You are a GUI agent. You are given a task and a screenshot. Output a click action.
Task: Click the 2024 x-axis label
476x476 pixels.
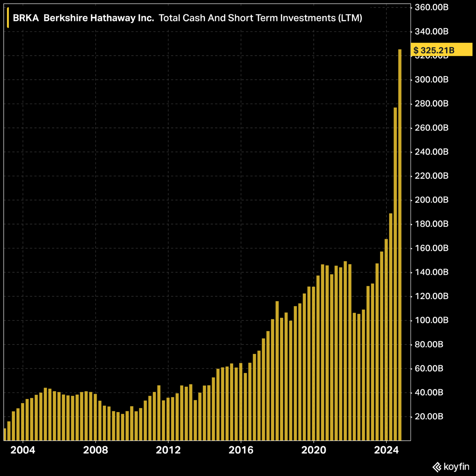click(386, 450)
